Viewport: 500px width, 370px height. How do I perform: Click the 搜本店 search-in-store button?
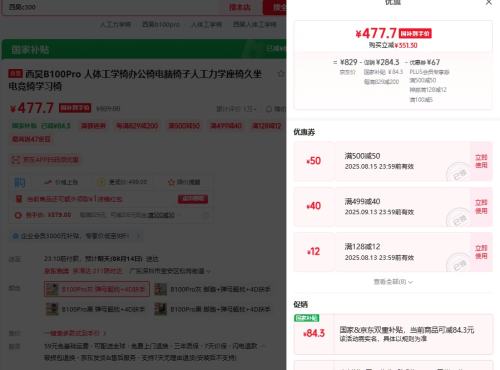coord(240,7)
